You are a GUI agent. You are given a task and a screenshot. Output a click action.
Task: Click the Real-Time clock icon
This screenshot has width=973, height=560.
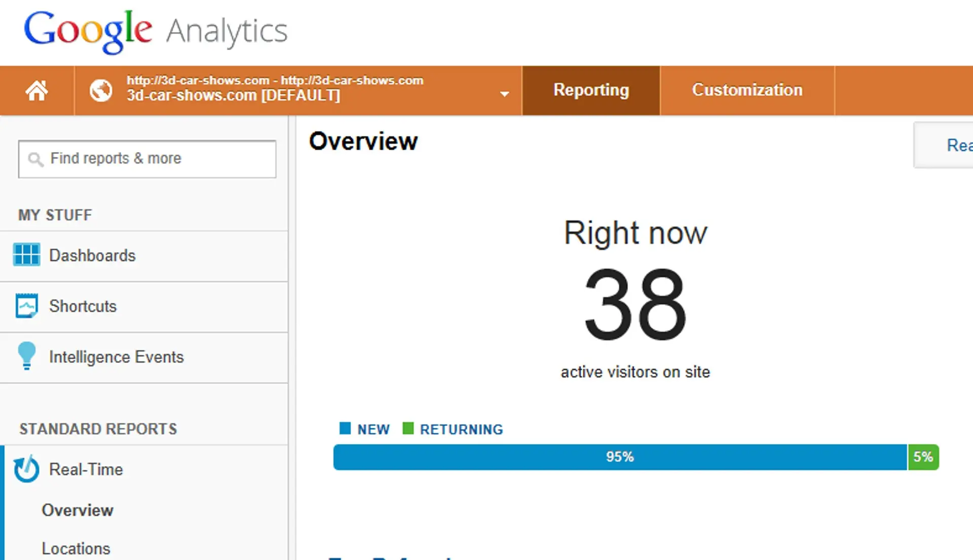click(26, 469)
